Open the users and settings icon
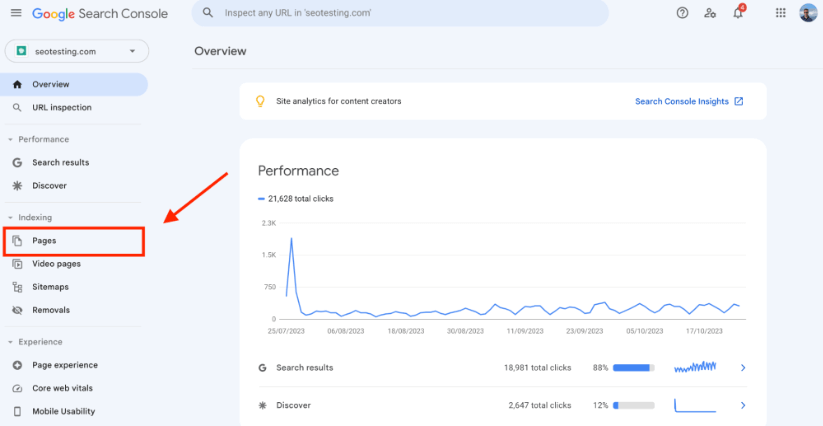 tap(710, 14)
